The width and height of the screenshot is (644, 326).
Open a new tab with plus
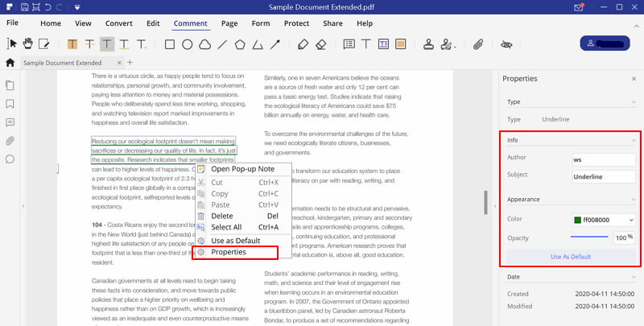tap(130, 63)
